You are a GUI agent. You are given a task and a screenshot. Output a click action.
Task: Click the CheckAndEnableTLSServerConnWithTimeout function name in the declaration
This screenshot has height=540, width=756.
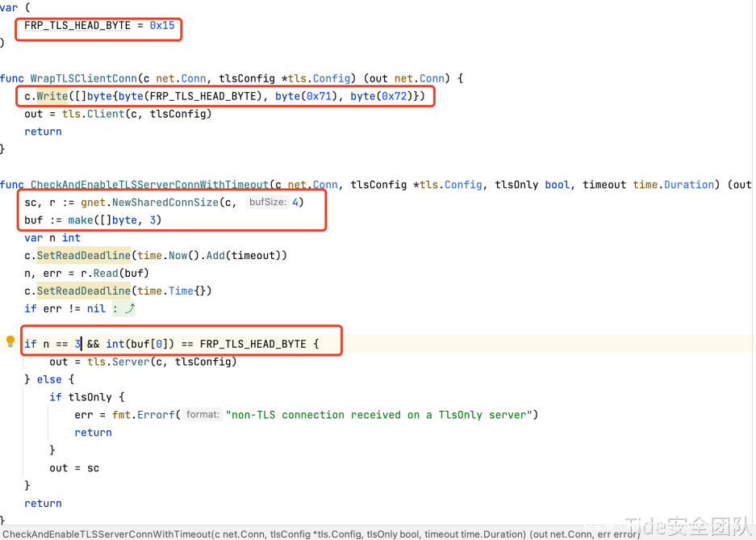pyautogui.click(x=148, y=185)
